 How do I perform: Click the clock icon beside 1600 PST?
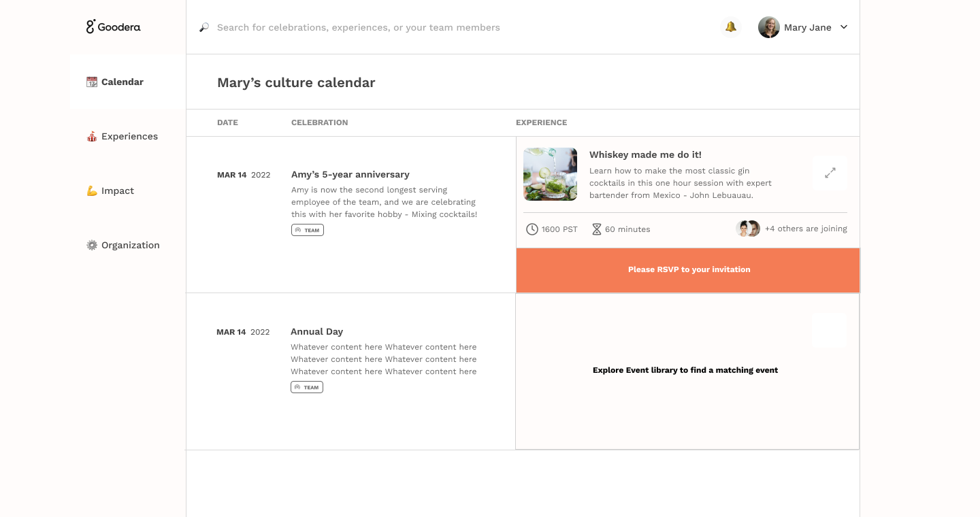[x=532, y=229]
